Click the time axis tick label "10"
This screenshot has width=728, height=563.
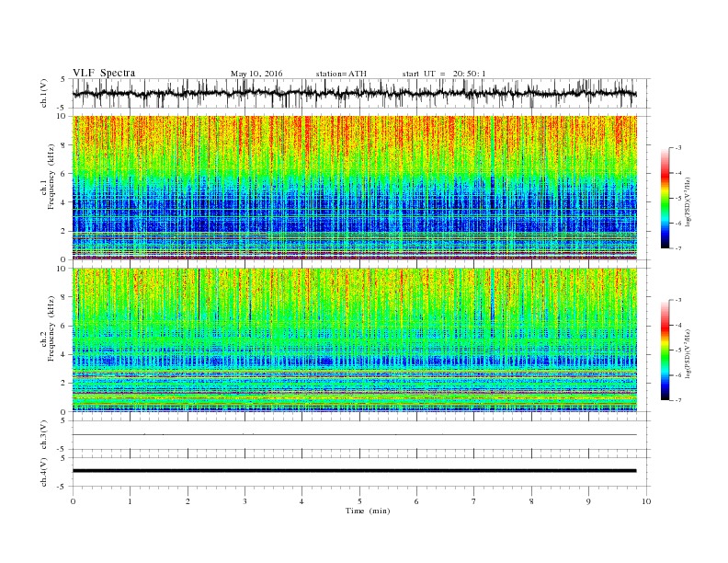(646, 501)
